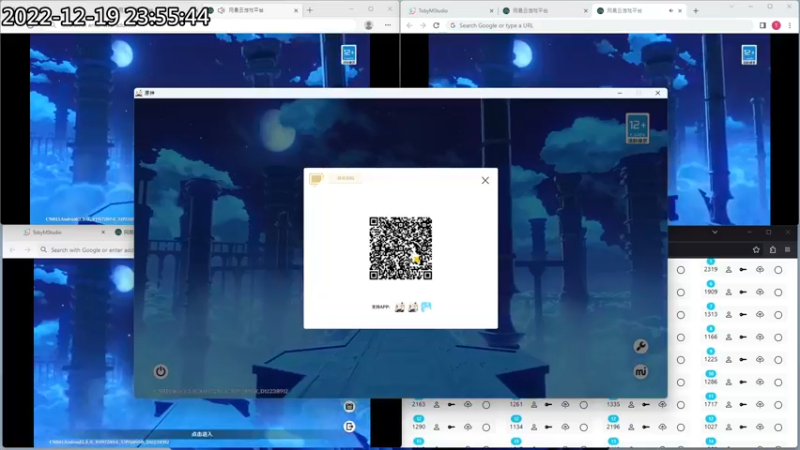Click red profile avatar in Chrome
The height and width of the screenshot is (450, 800).
(776, 25)
